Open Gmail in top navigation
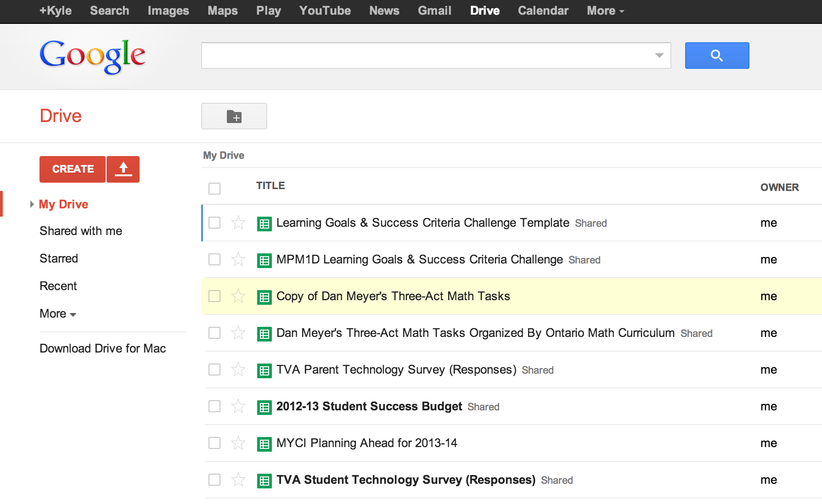Screen dimensions: 822x504 click(x=434, y=11)
